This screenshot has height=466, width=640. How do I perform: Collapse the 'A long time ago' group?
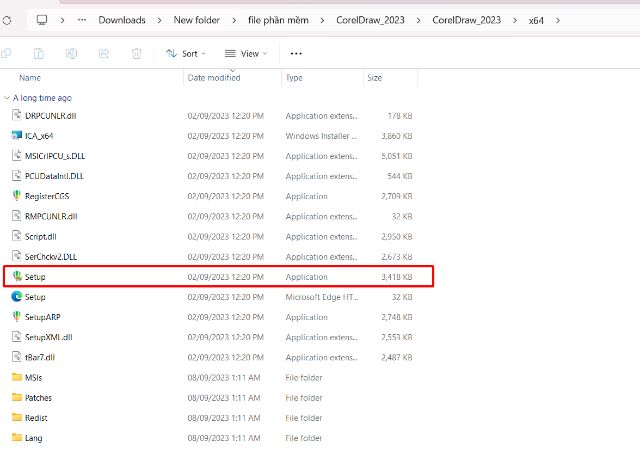click(x=8, y=98)
